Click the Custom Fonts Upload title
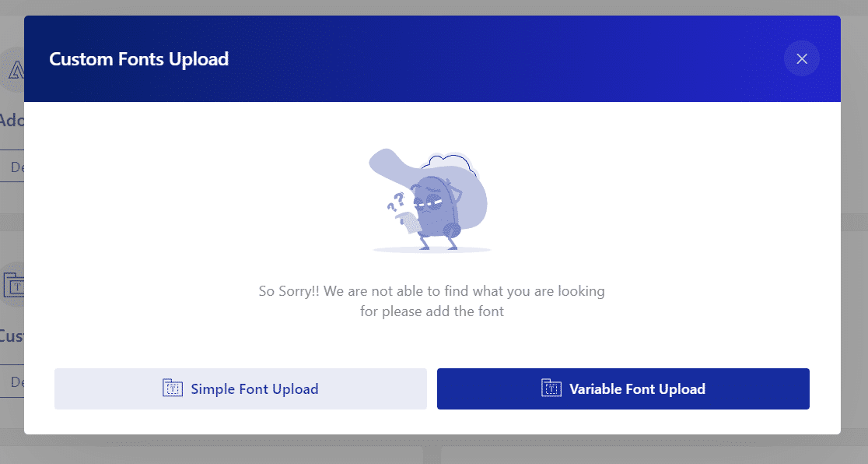The height and width of the screenshot is (464, 868). [138, 59]
